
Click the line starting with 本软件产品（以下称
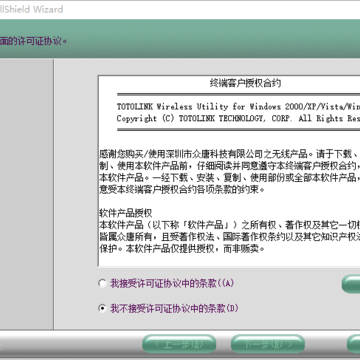(x=229, y=225)
